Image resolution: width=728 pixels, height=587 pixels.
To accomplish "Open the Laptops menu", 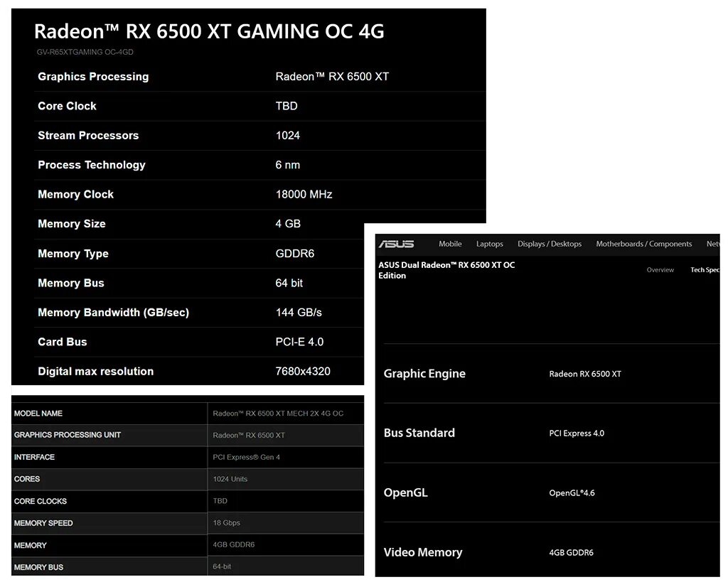I will point(489,244).
